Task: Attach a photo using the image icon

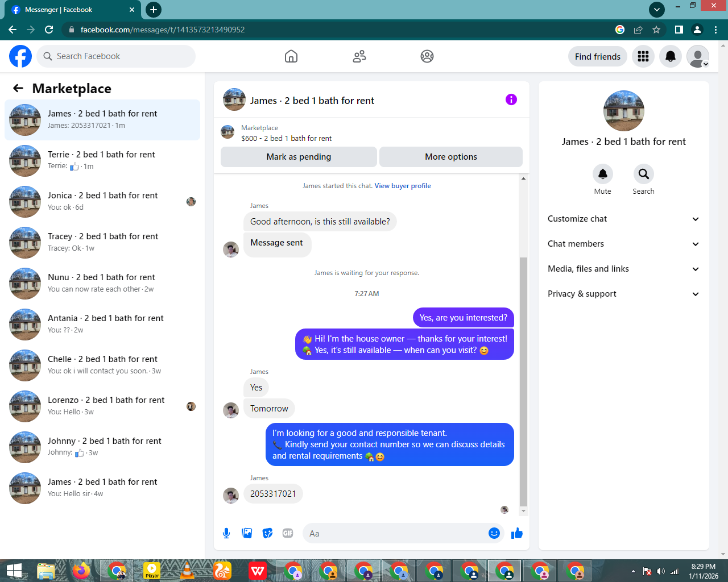Action: 247,533
